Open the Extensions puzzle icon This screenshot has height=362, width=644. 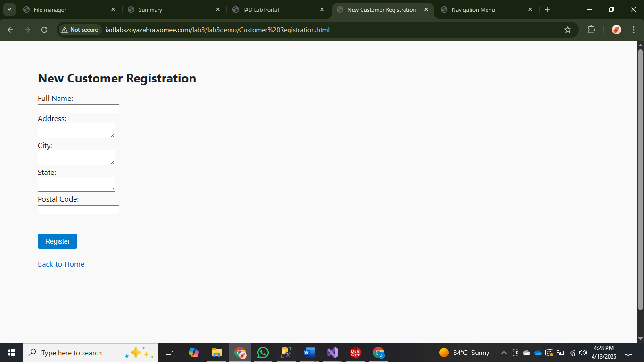592,30
